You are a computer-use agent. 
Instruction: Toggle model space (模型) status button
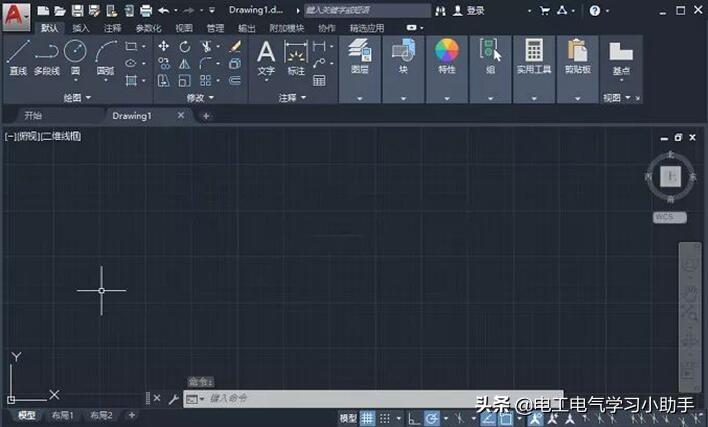[348, 418]
